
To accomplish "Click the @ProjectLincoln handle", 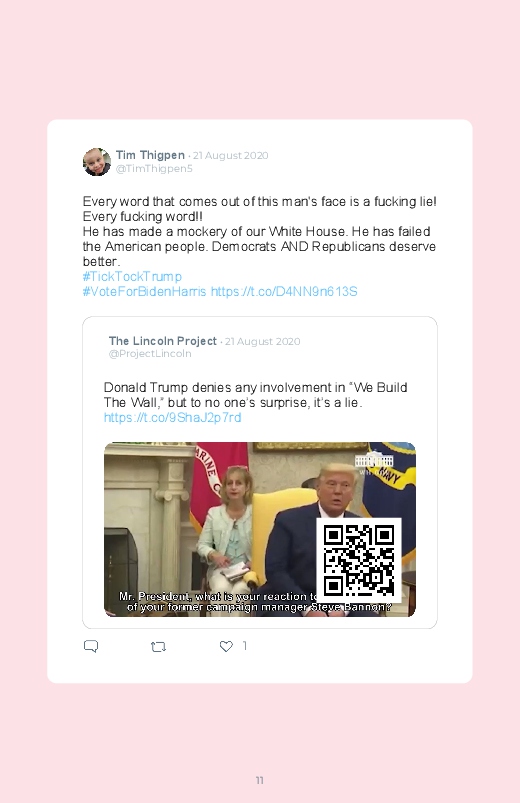I will point(150,354).
